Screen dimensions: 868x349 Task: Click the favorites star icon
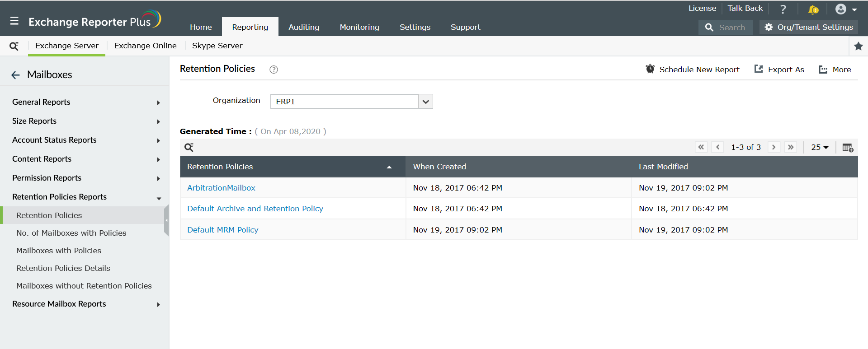coord(859,46)
